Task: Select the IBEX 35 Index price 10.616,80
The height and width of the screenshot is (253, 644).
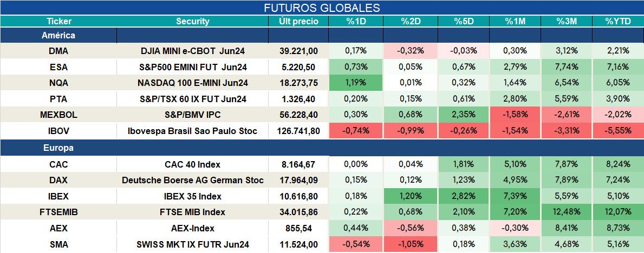Action: (298, 197)
